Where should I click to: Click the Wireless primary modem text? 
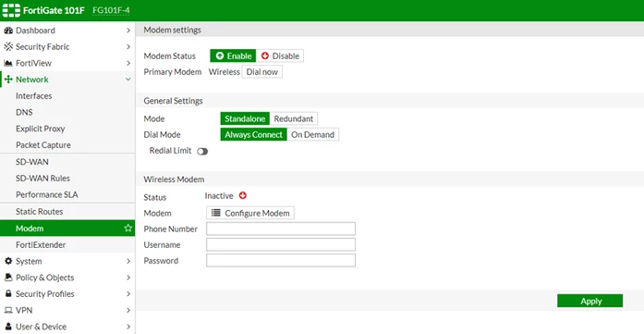[x=225, y=72]
